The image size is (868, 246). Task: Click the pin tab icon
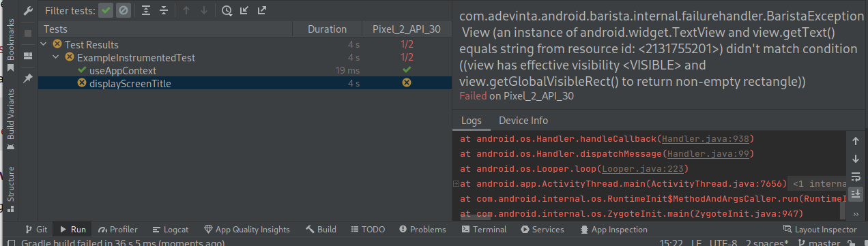click(28, 78)
